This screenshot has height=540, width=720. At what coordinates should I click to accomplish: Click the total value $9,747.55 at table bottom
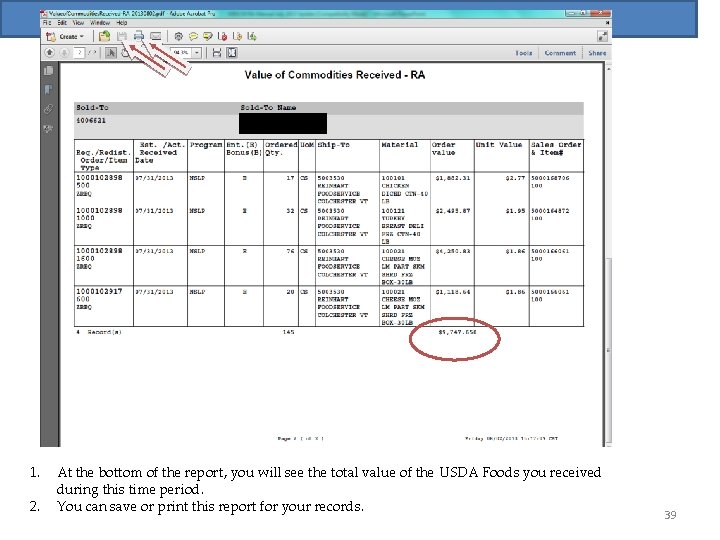[457, 332]
